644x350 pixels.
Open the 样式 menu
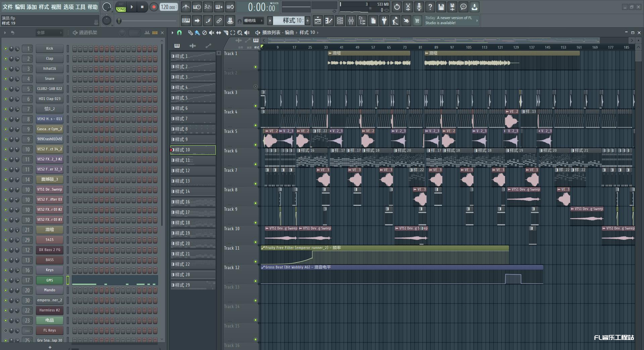tap(44, 7)
